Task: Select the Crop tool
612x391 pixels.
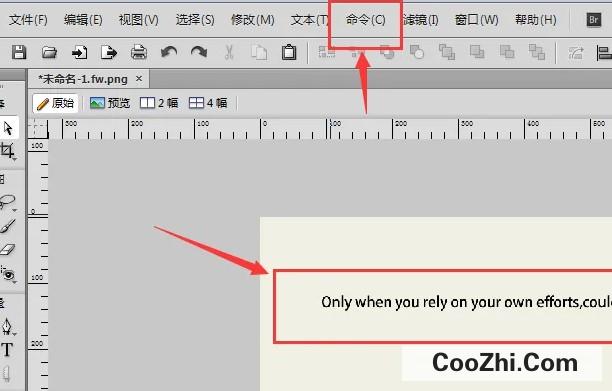Action: coord(7,151)
